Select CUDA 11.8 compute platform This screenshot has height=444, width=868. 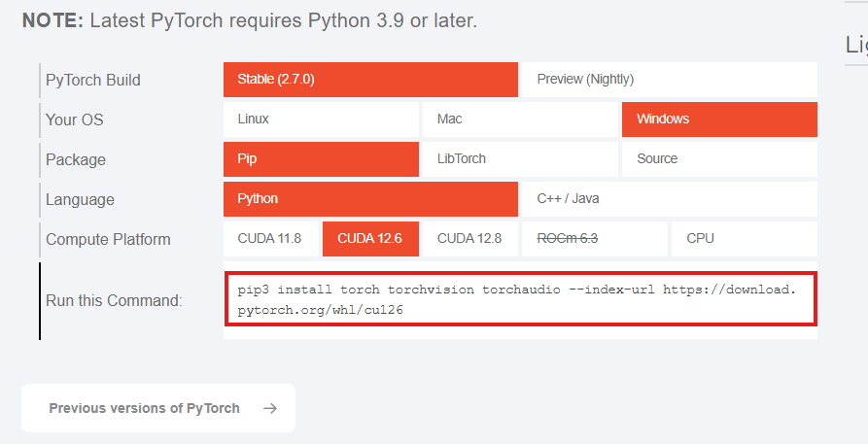click(x=271, y=239)
